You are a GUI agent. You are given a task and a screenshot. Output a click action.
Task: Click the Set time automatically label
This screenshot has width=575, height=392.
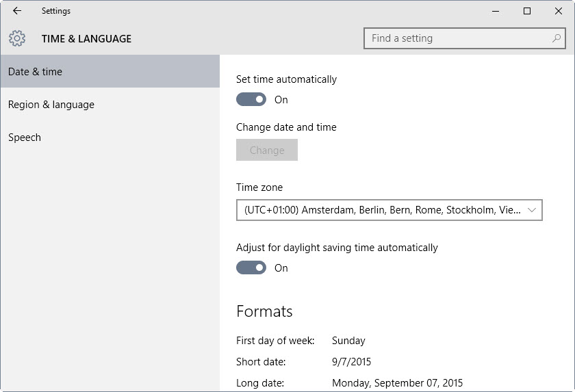coord(286,79)
